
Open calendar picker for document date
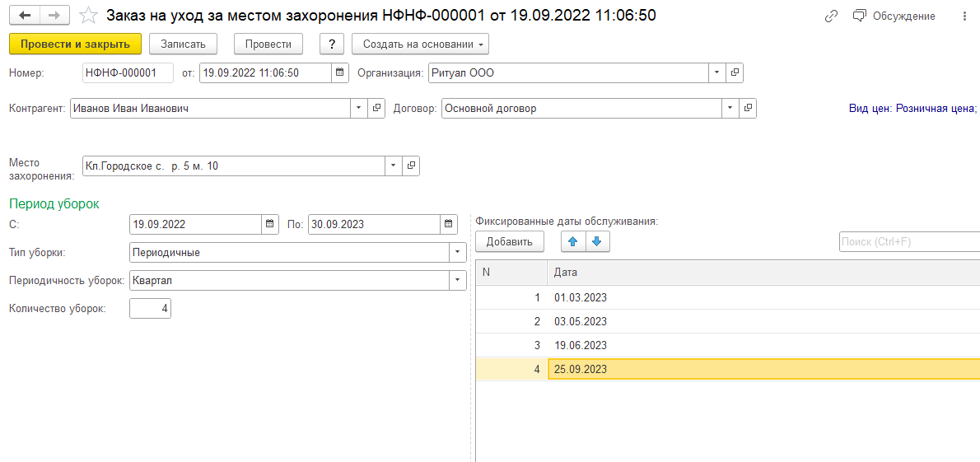(339, 72)
